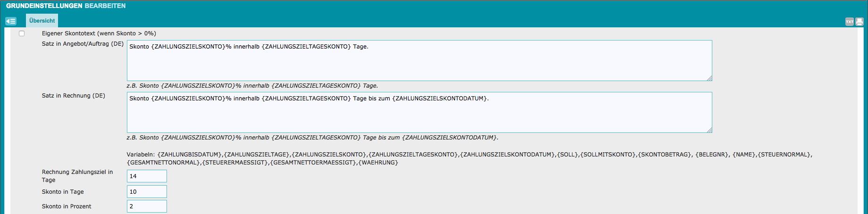Focus the Satz in Rechnung text area
868x214 pixels.
419,113
